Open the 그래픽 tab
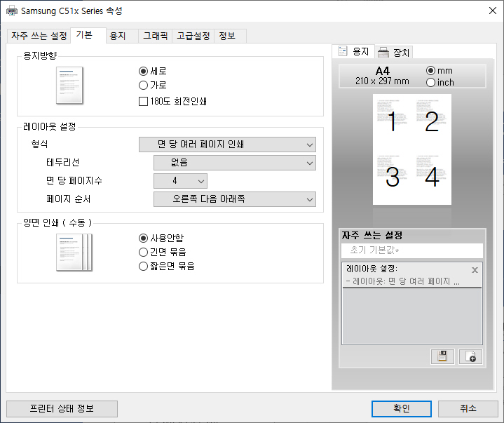The width and height of the screenshot is (504, 423). point(155,36)
